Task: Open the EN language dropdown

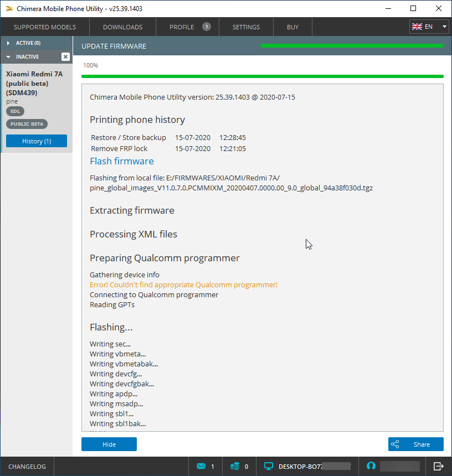Action: [429, 27]
